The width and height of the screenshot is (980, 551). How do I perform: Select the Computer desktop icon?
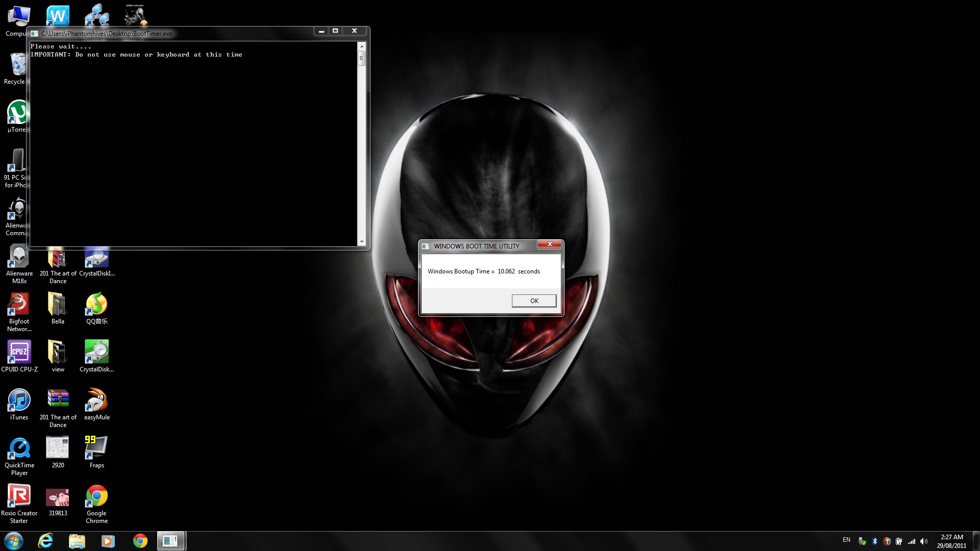(17, 21)
